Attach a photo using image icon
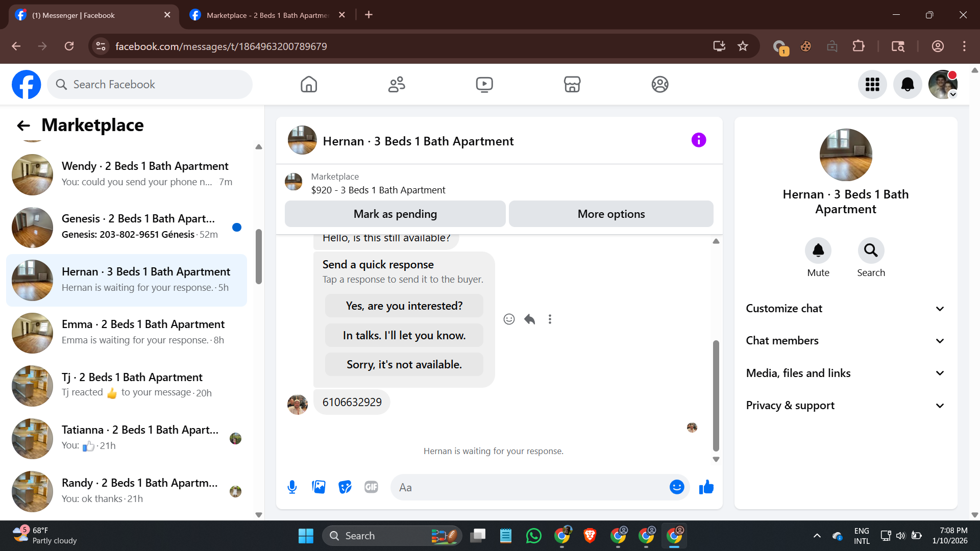980x551 pixels. coord(318,487)
